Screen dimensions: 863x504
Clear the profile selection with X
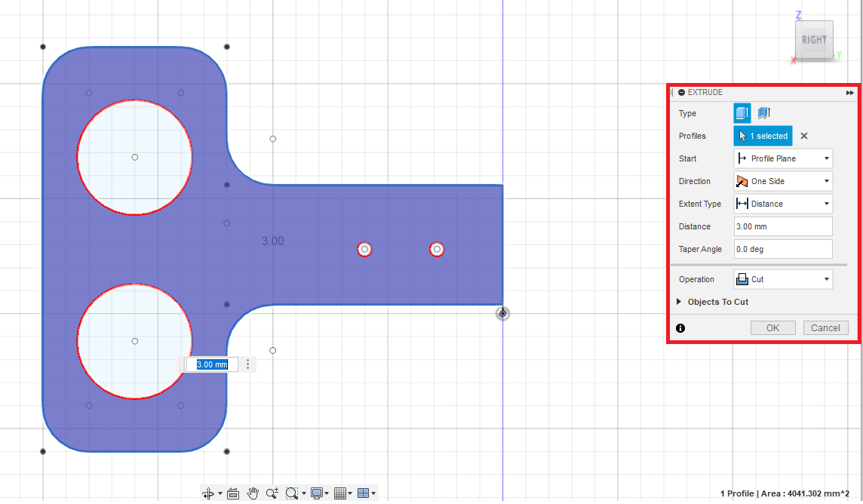pyautogui.click(x=804, y=136)
